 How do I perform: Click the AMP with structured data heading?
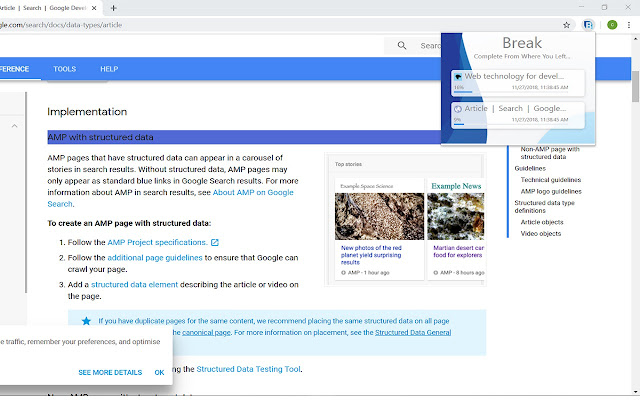pyautogui.click(x=100, y=138)
